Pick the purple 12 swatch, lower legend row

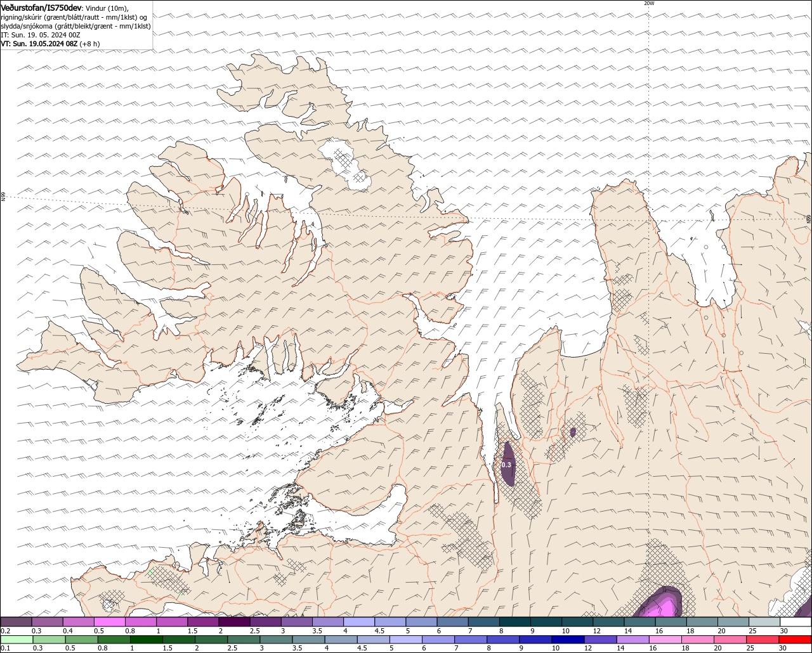tap(600, 640)
